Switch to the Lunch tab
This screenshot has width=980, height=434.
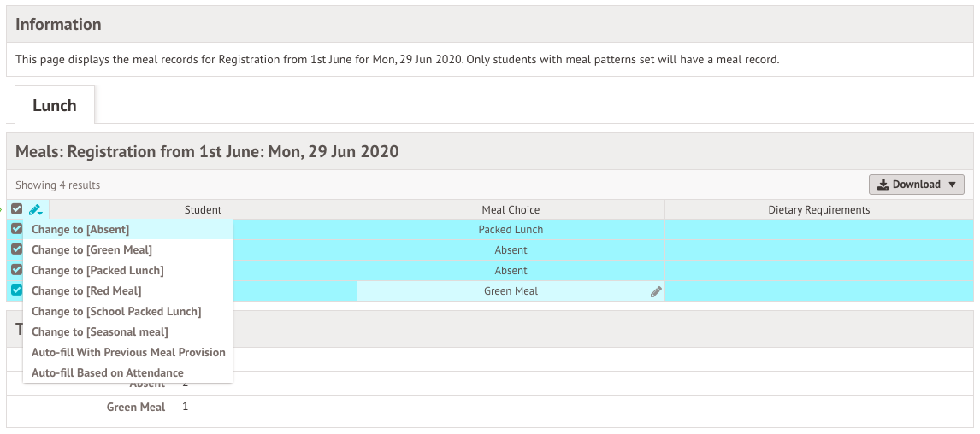[x=55, y=105]
